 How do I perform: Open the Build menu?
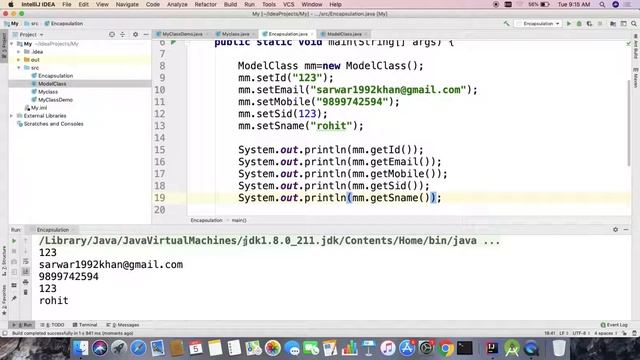click(230, 4)
